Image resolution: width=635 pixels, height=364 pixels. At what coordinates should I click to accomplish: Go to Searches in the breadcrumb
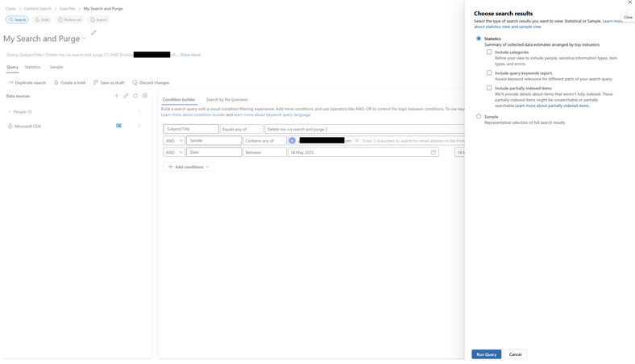67,9
